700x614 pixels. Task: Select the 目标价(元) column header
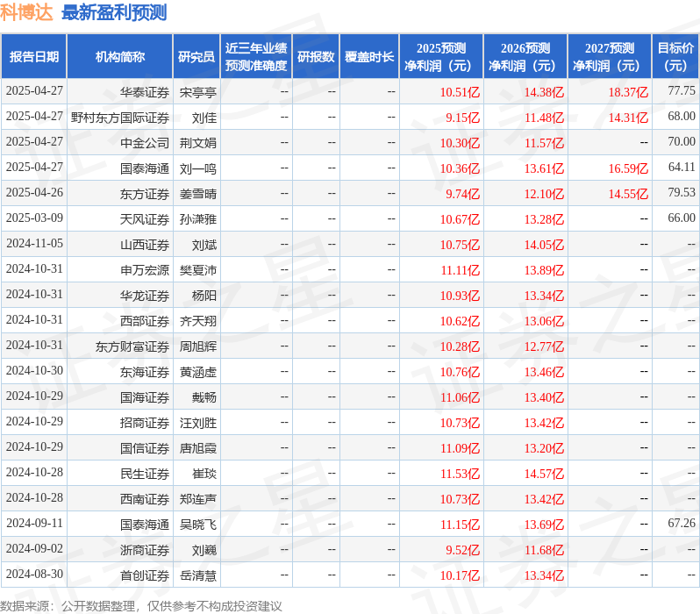(676, 57)
